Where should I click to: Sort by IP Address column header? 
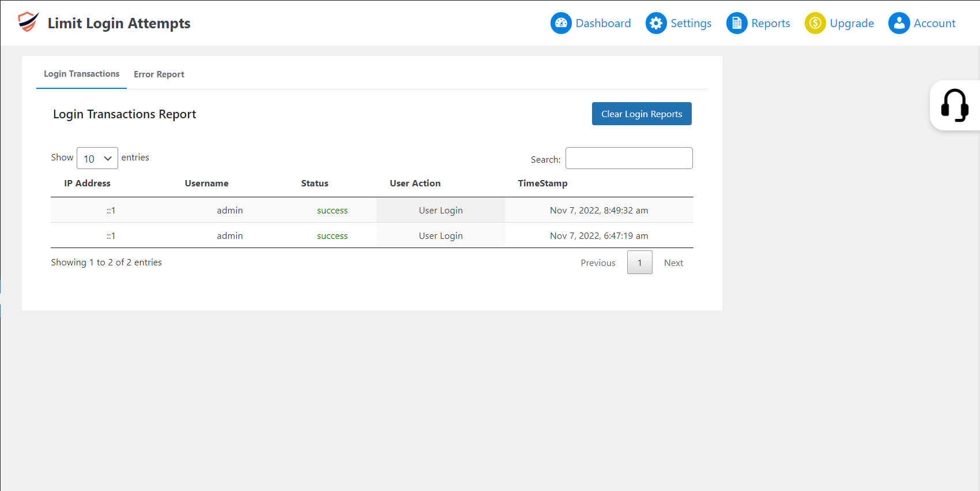pyautogui.click(x=87, y=183)
